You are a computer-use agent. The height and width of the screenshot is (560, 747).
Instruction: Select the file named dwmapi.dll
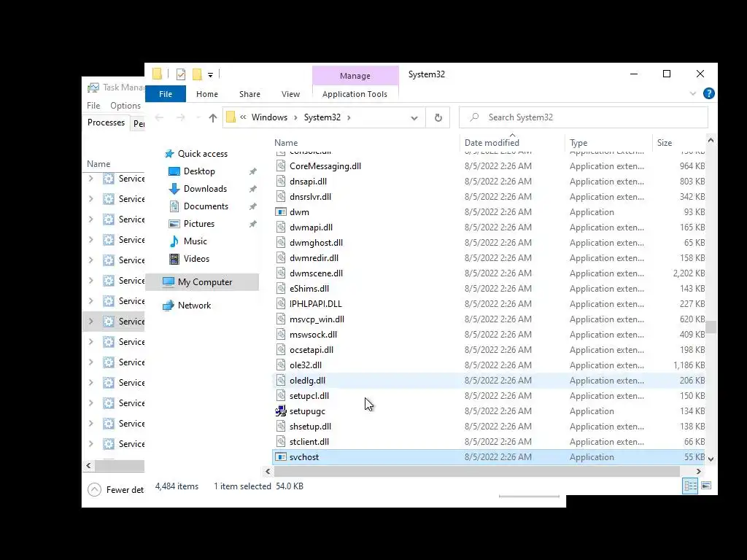(311, 227)
